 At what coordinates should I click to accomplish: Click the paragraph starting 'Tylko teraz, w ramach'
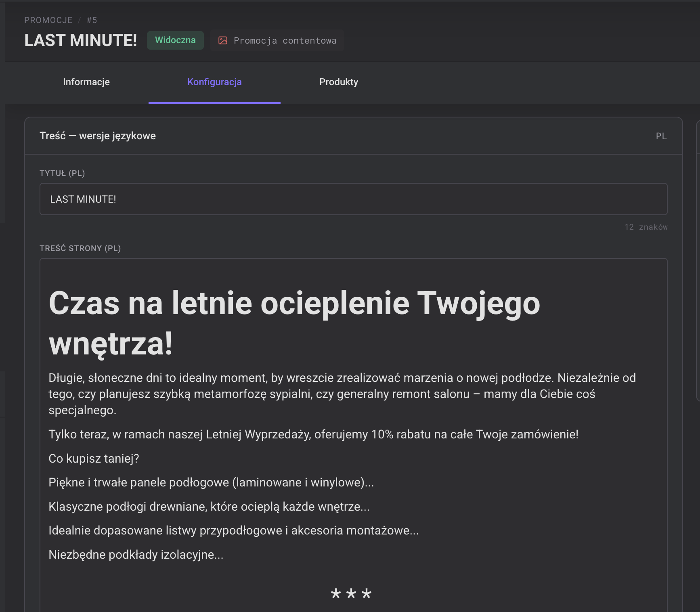tap(314, 434)
